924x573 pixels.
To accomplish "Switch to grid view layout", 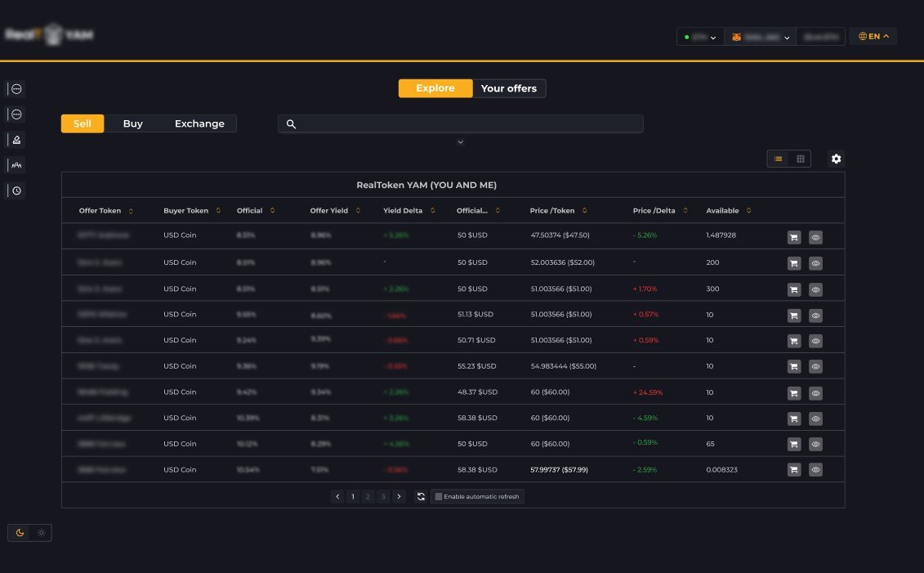I will coord(801,159).
